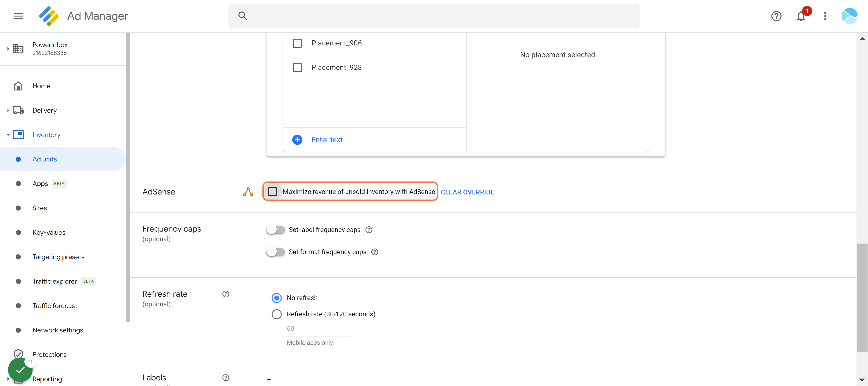Click the page vertical scrollbar thumb
This screenshot has width=868, height=386.
pos(862,297)
